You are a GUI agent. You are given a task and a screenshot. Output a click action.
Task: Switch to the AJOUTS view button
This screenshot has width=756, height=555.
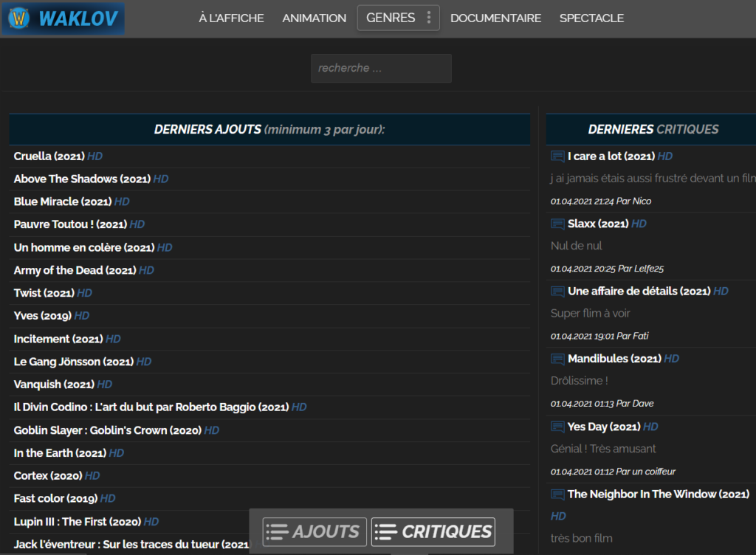click(315, 532)
